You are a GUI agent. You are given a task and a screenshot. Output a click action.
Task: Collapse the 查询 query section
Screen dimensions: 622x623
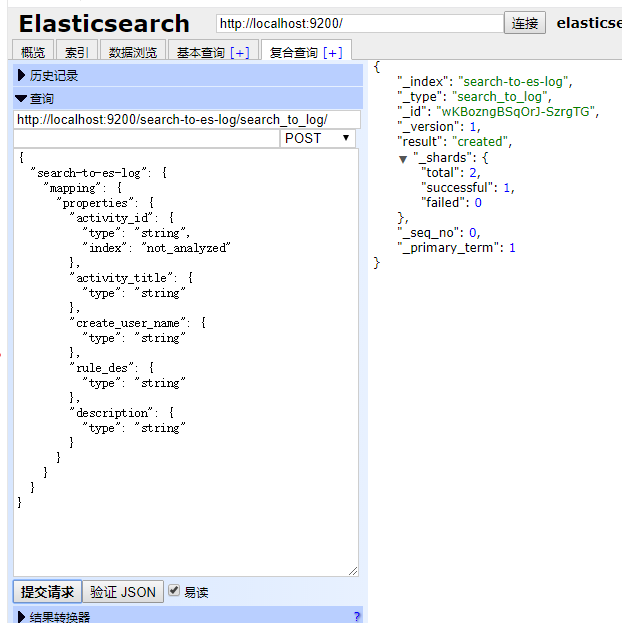click(x=188, y=98)
